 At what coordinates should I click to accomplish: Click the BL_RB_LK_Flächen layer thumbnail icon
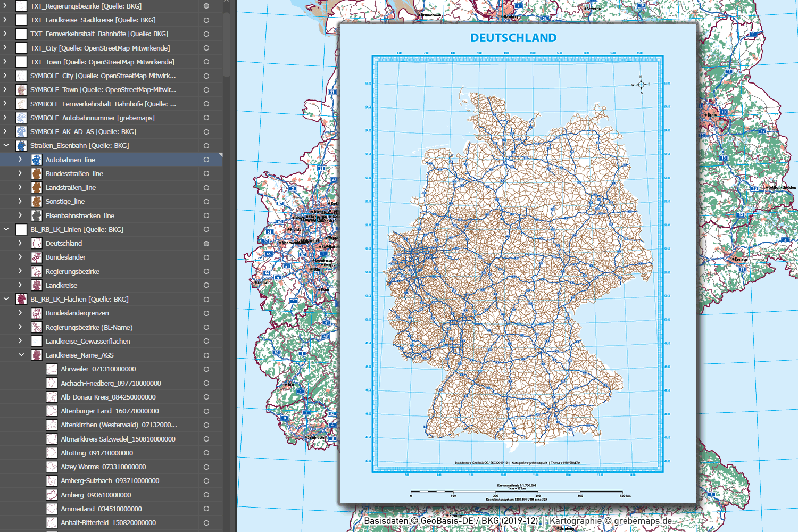click(21, 299)
